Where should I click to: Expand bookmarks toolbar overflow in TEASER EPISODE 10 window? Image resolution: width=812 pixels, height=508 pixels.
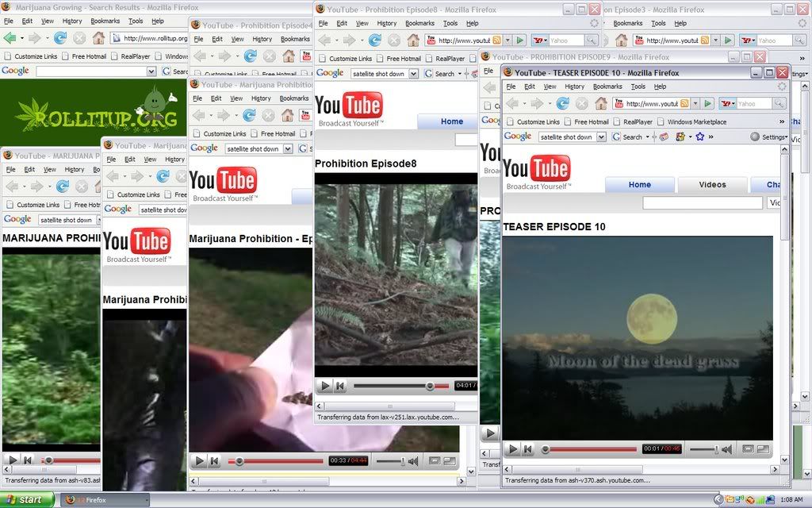tap(781, 121)
